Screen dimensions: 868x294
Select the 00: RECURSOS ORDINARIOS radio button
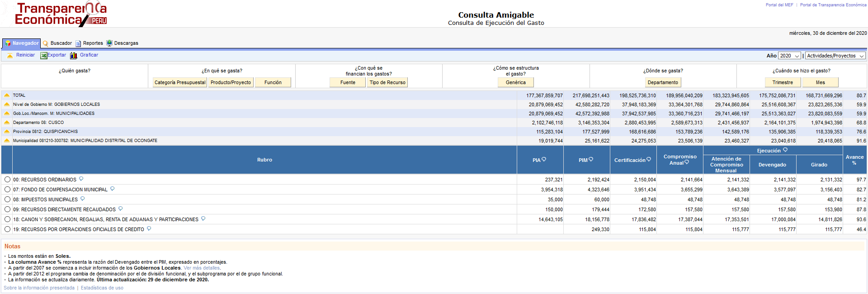7,180
